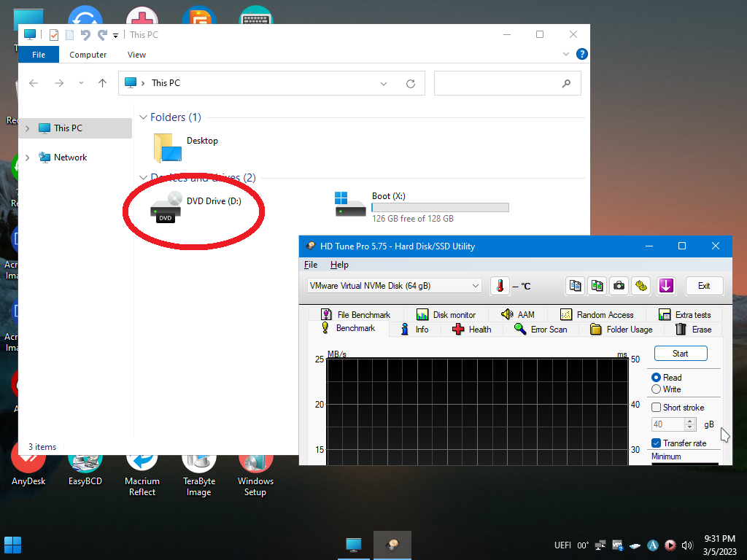The width and height of the screenshot is (747, 560).
Task: Select the Desktop folder
Action: coord(186,147)
